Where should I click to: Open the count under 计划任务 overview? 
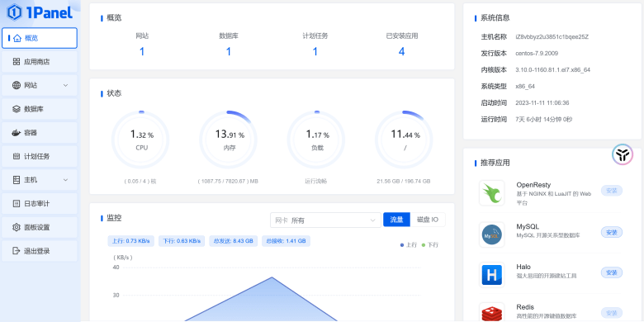315,52
